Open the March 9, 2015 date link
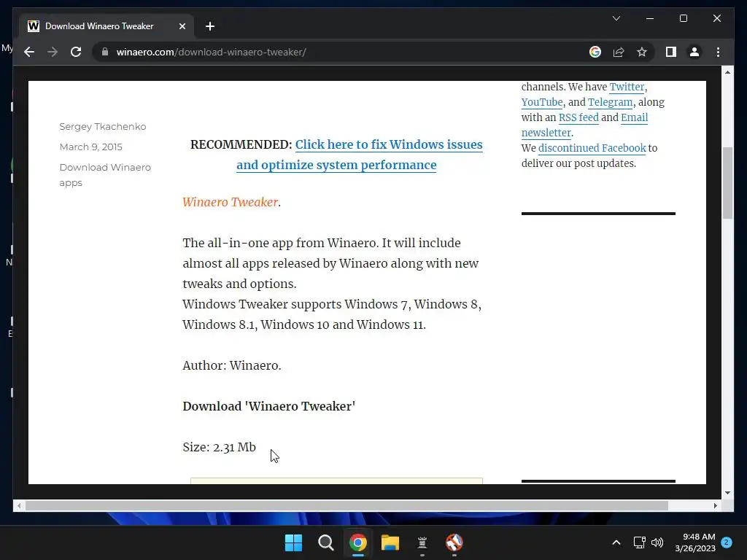Image resolution: width=747 pixels, height=560 pixels. pyautogui.click(x=90, y=147)
